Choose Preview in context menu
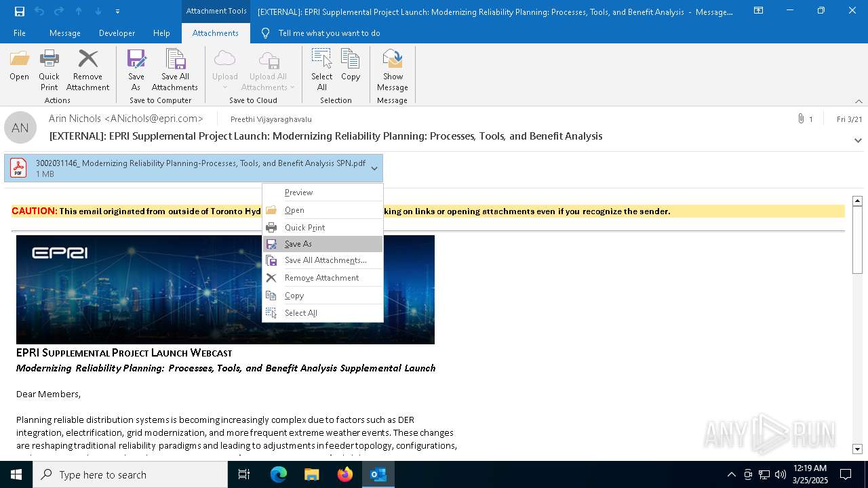 click(323, 192)
